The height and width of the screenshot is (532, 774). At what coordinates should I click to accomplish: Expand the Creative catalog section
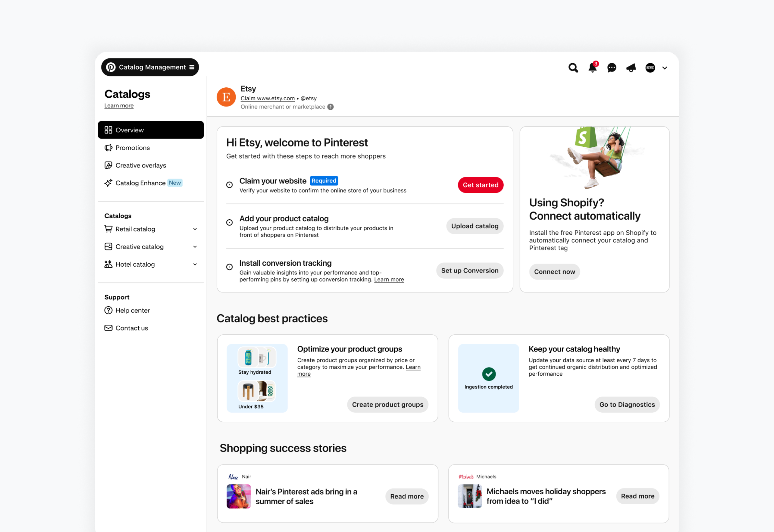click(x=195, y=247)
